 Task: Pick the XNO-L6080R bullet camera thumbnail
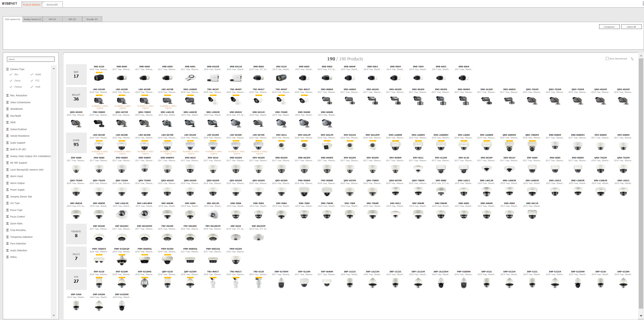190,100
